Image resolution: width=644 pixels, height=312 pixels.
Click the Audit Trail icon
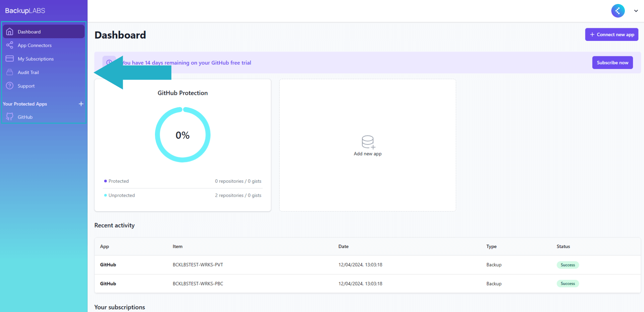click(10, 72)
